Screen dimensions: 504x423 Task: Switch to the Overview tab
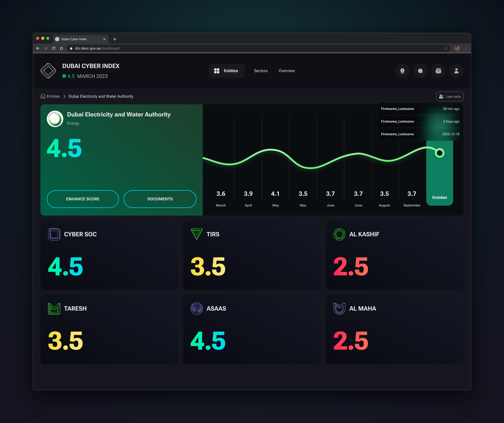click(x=287, y=71)
